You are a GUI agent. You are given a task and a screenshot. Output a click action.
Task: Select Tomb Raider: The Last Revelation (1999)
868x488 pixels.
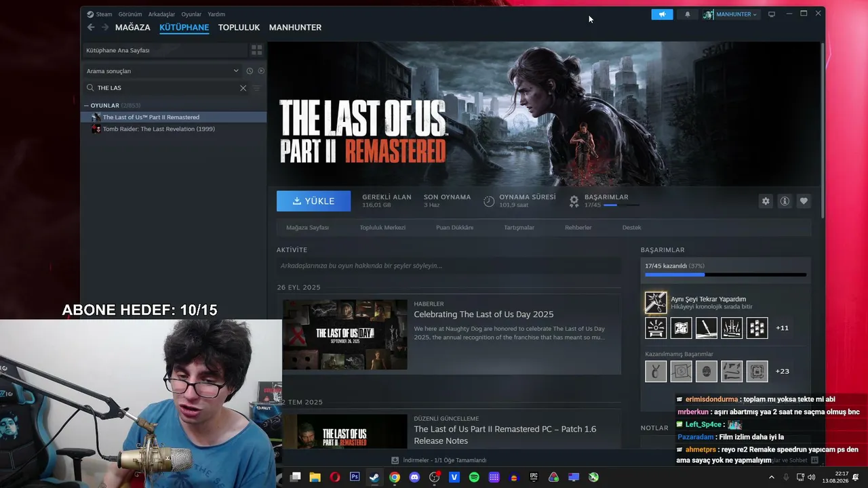point(174,129)
